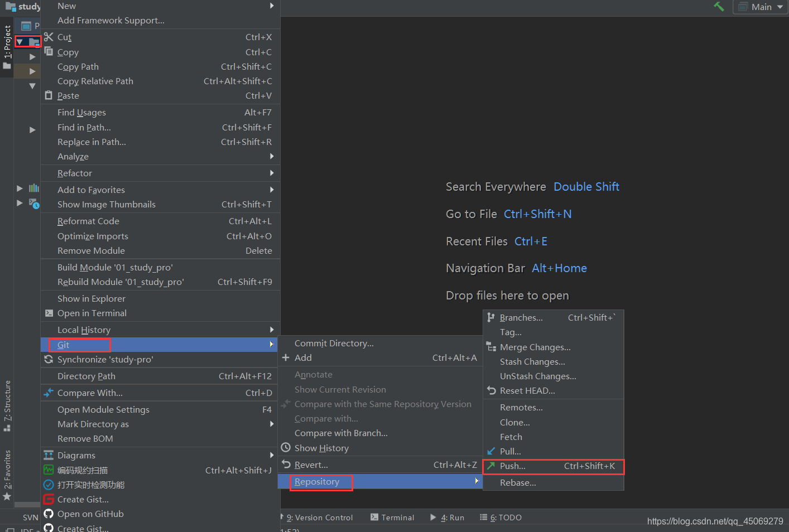
Task: Click the Favorites star icon in sidebar
Action: coord(7,496)
